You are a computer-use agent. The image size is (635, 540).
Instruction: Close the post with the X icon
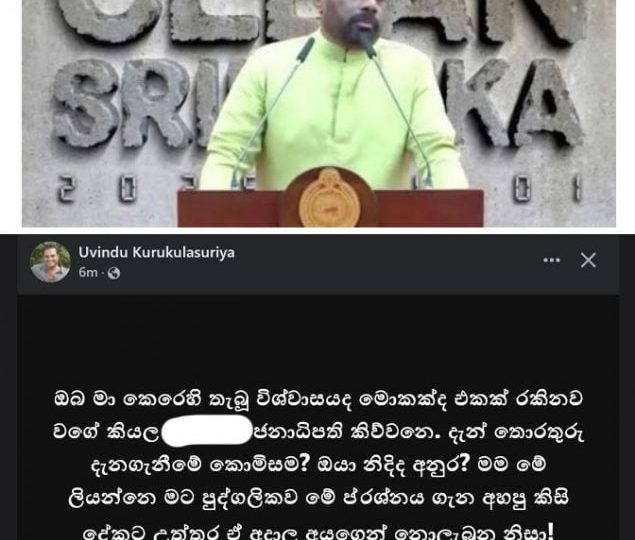tap(588, 260)
